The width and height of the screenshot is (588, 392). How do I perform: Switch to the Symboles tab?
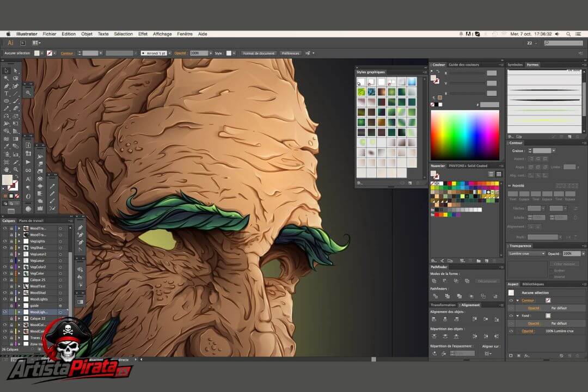coord(515,65)
